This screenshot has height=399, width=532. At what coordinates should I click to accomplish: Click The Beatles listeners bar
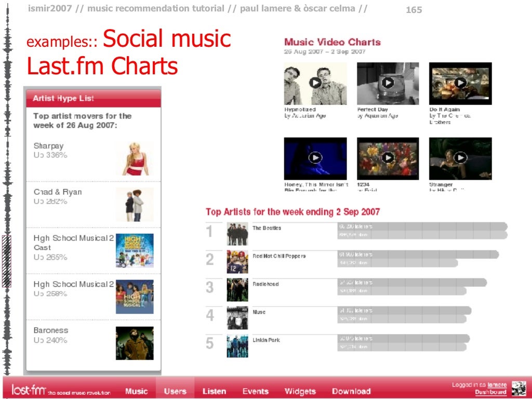[422, 227]
